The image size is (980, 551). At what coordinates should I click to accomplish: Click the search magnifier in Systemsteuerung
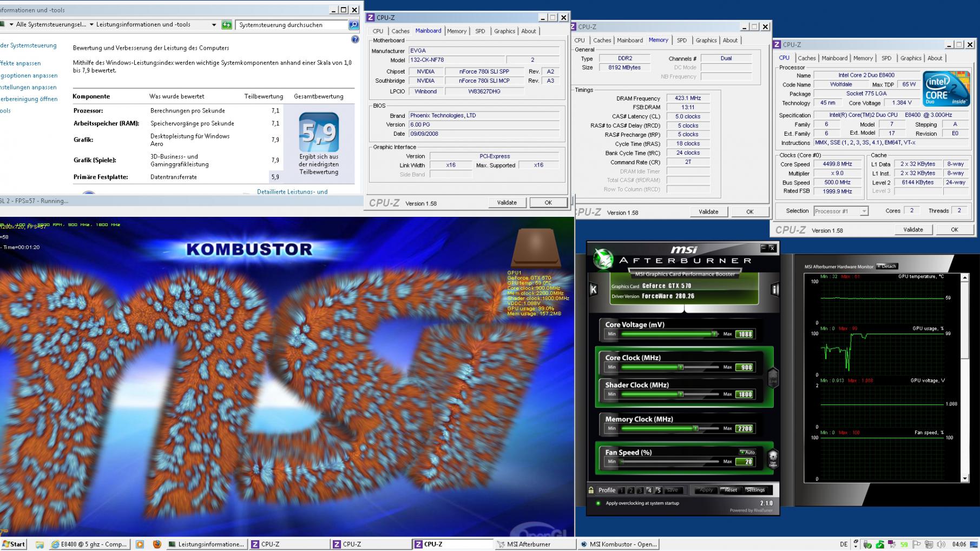point(353,25)
